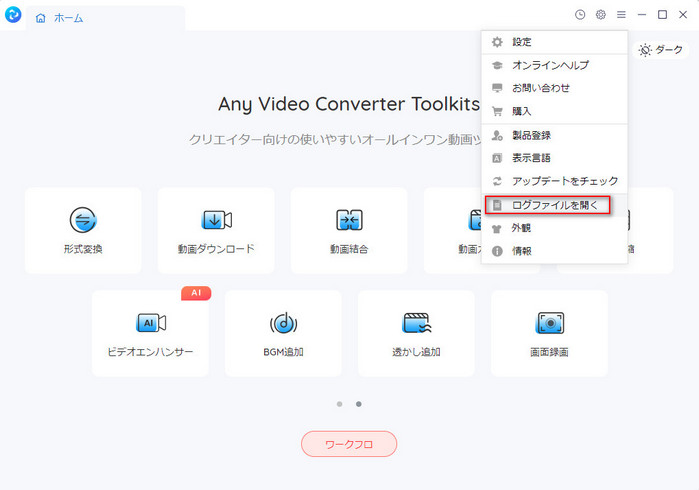
Task: Minimize the application window
Action: click(x=642, y=15)
